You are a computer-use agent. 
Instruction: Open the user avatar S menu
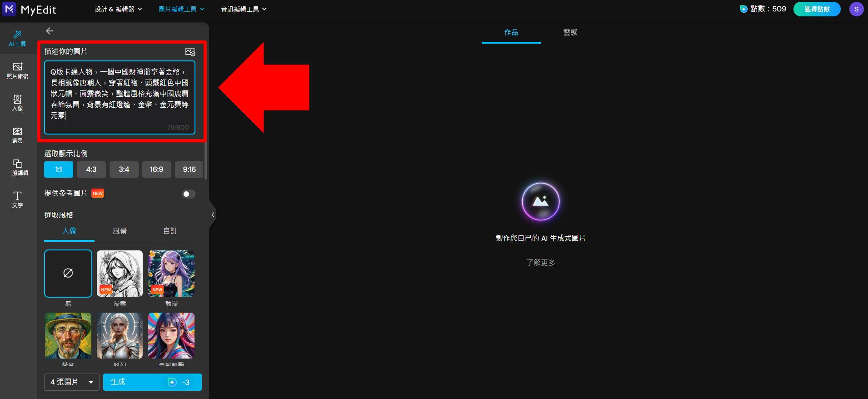click(x=856, y=9)
